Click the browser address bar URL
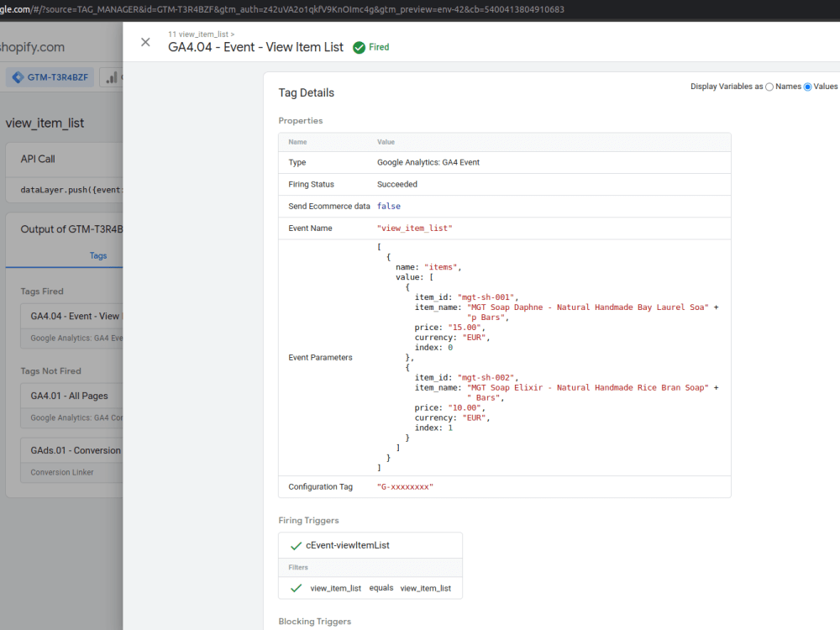The height and width of the screenshot is (630, 840). (x=281, y=9)
